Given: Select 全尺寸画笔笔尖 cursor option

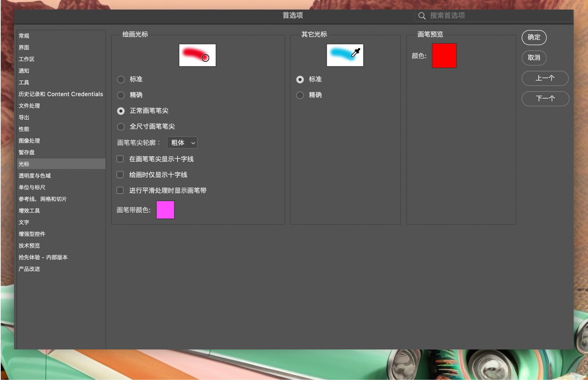Looking at the screenshot, I should click(121, 127).
